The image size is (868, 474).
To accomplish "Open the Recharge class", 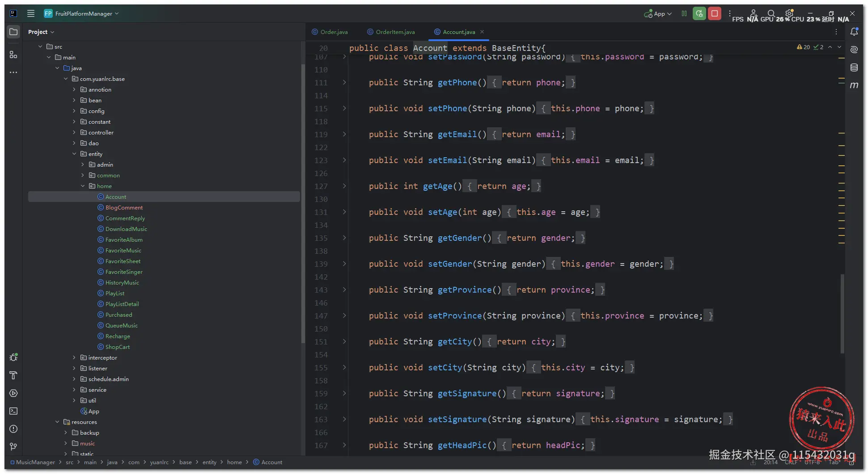I will 118,336.
